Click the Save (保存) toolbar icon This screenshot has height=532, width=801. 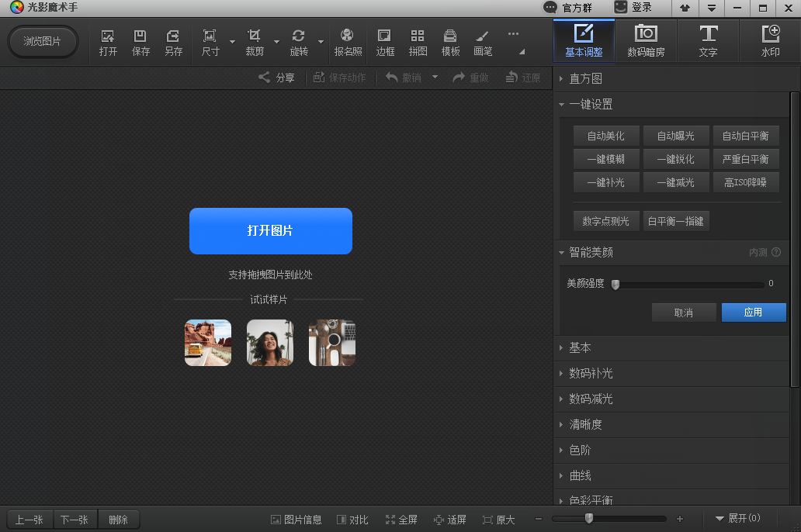tap(140, 42)
